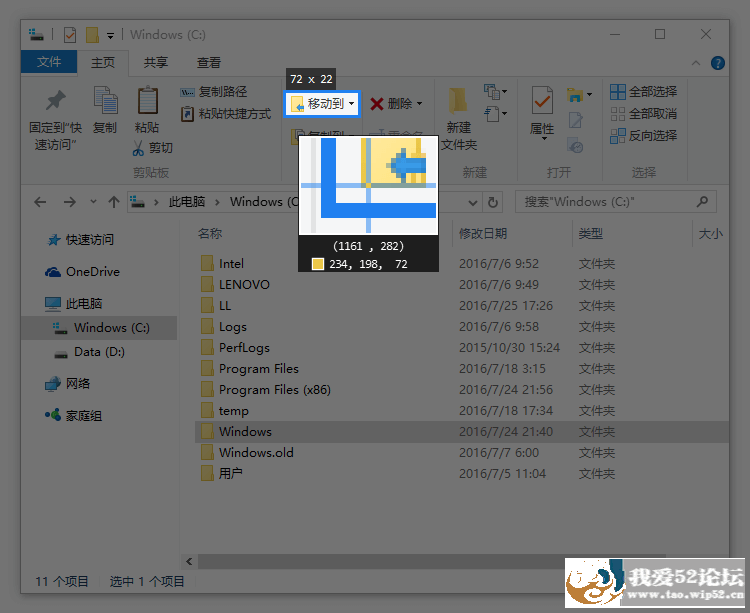
Task: Select the LL folder
Action: coord(216,306)
